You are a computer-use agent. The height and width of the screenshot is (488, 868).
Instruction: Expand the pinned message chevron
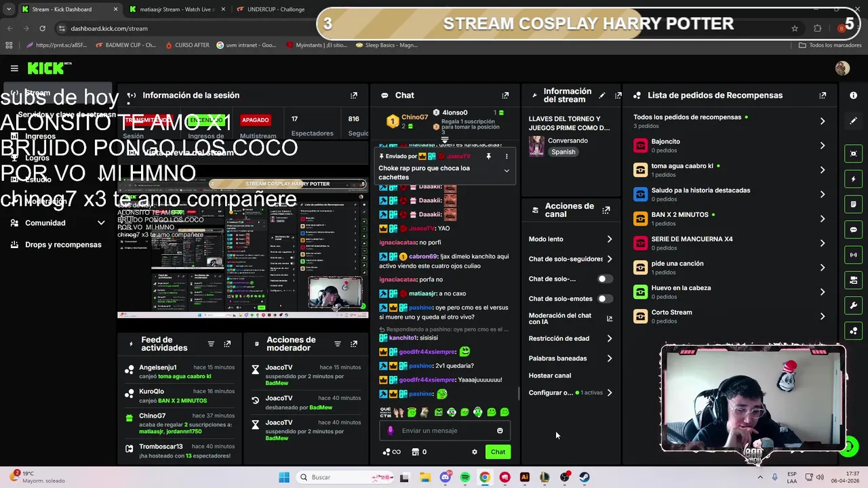tap(507, 171)
